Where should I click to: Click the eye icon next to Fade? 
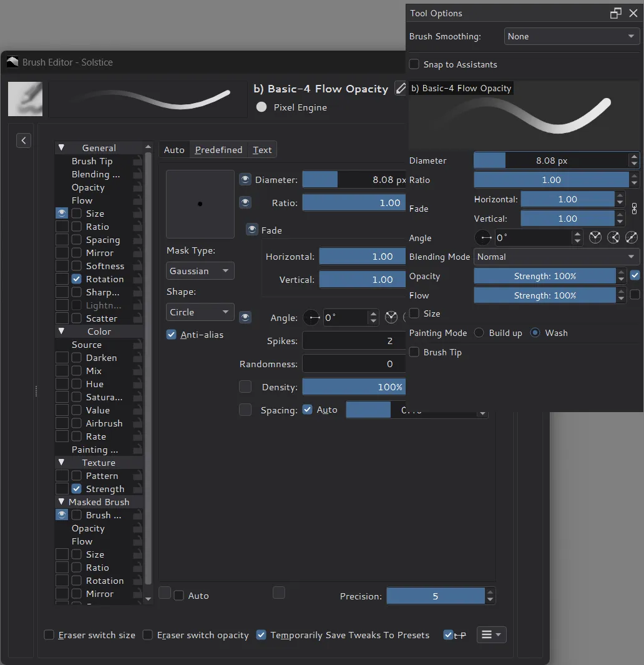pyautogui.click(x=252, y=230)
